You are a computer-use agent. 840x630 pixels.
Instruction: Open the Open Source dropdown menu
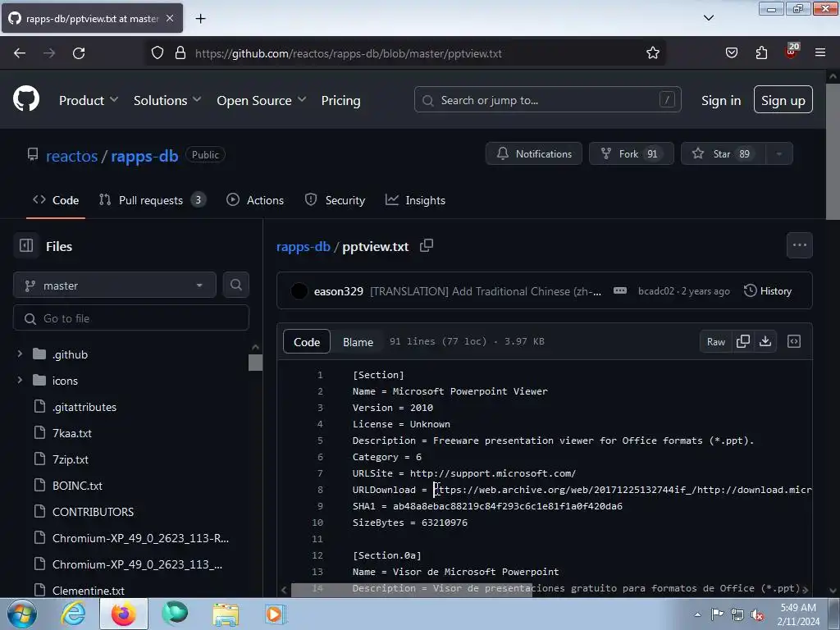pyautogui.click(x=262, y=100)
